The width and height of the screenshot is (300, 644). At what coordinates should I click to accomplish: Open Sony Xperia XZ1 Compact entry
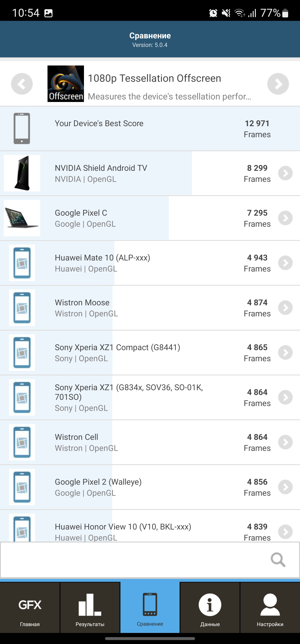pos(117,352)
